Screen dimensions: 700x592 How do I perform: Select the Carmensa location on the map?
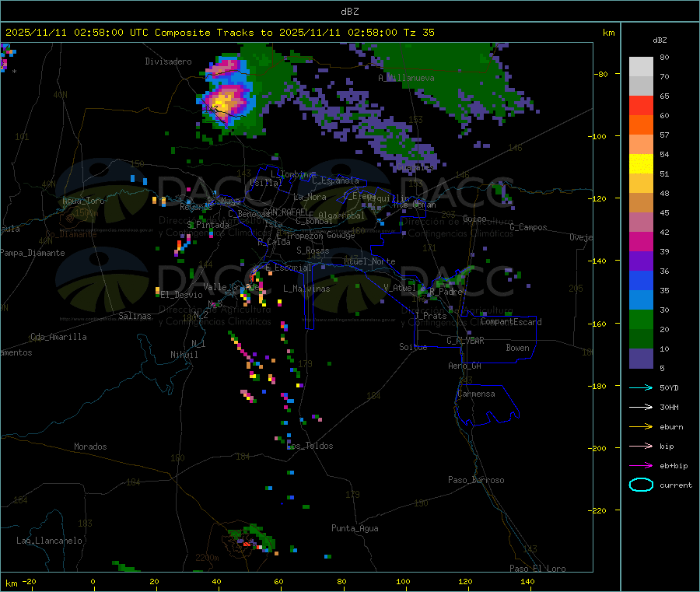[x=476, y=394]
